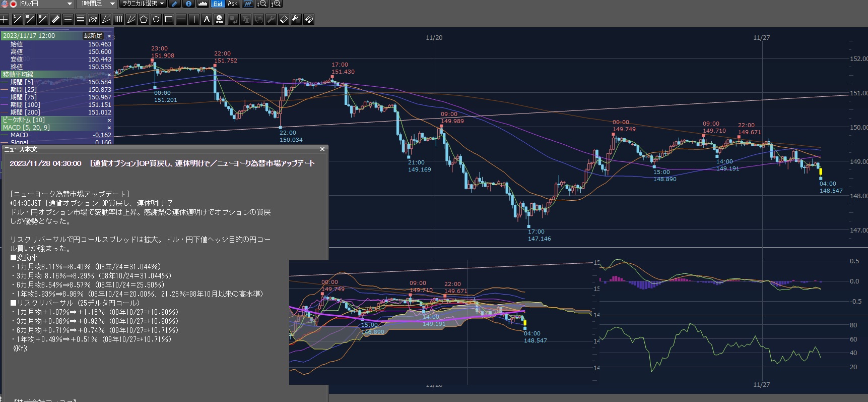The width and height of the screenshot is (868, 402).
Task: Insert a smiley icon stamp
Action: tap(219, 20)
